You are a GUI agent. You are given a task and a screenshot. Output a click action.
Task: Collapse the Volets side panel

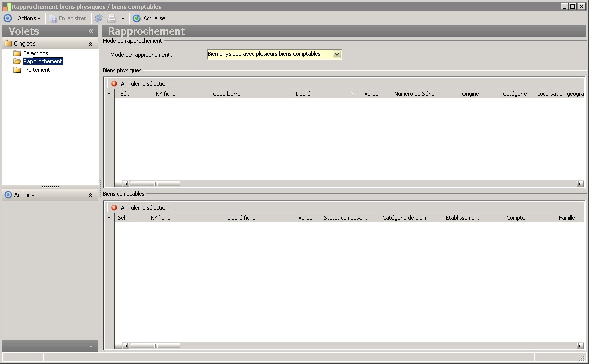tap(91, 31)
